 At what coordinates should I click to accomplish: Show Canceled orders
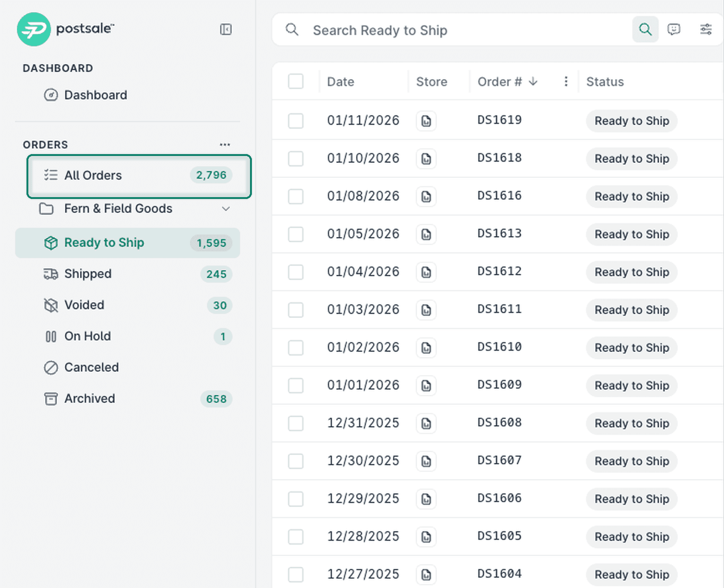pos(128,367)
